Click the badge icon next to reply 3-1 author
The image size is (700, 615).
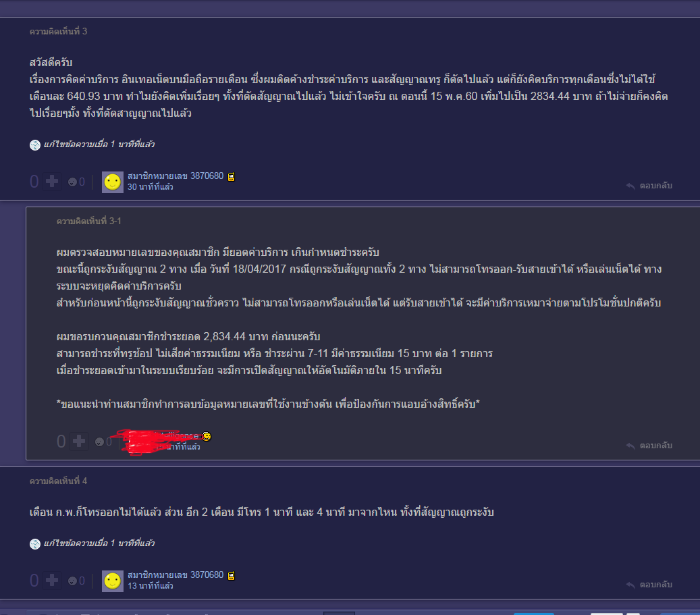click(x=207, y=436)
